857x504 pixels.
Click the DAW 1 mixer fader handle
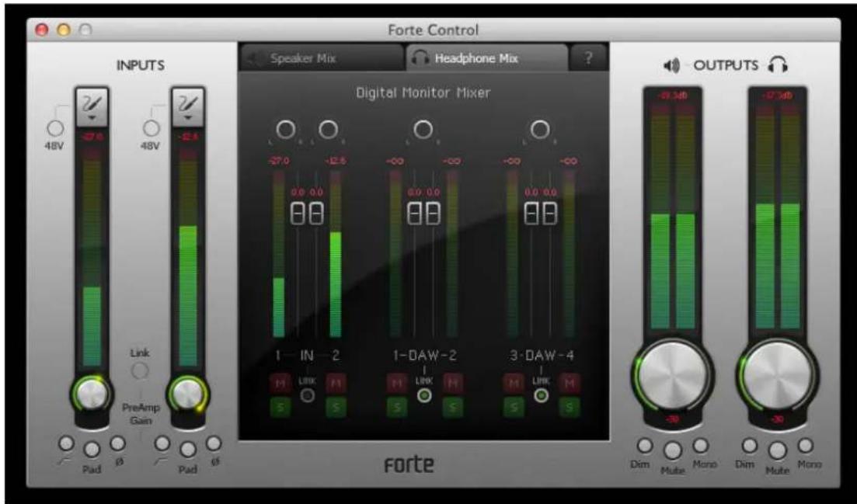[416, 213]
